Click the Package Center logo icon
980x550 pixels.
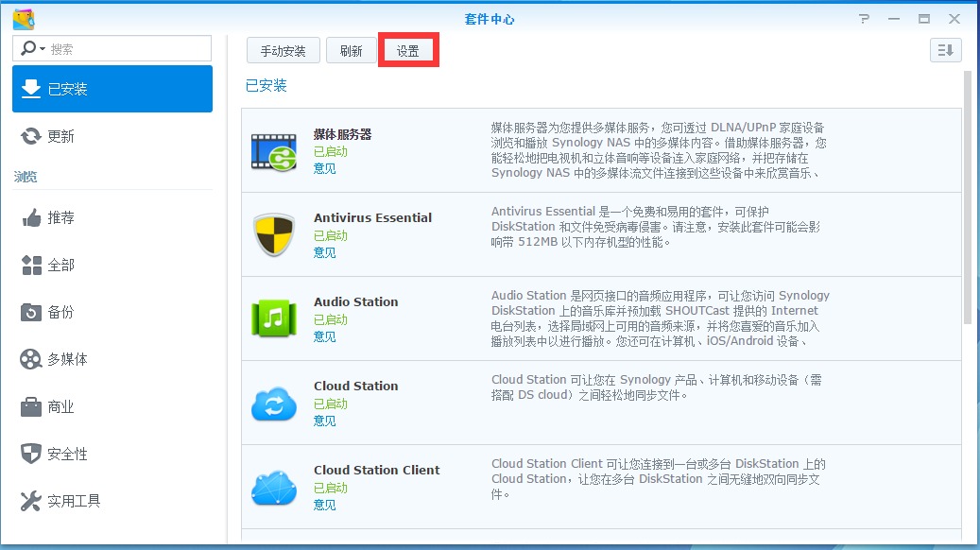(24, 20)
